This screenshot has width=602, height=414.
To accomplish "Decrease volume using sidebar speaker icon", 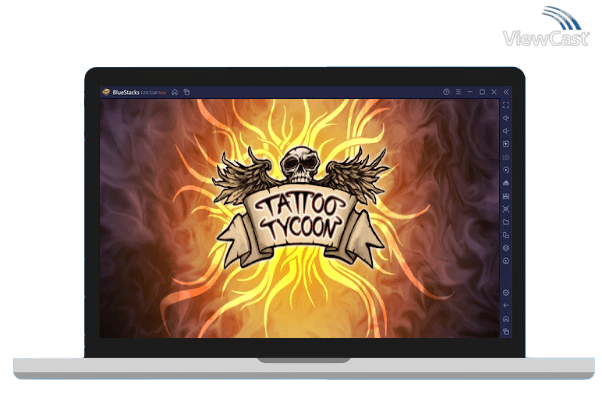I will coord(506,131).
